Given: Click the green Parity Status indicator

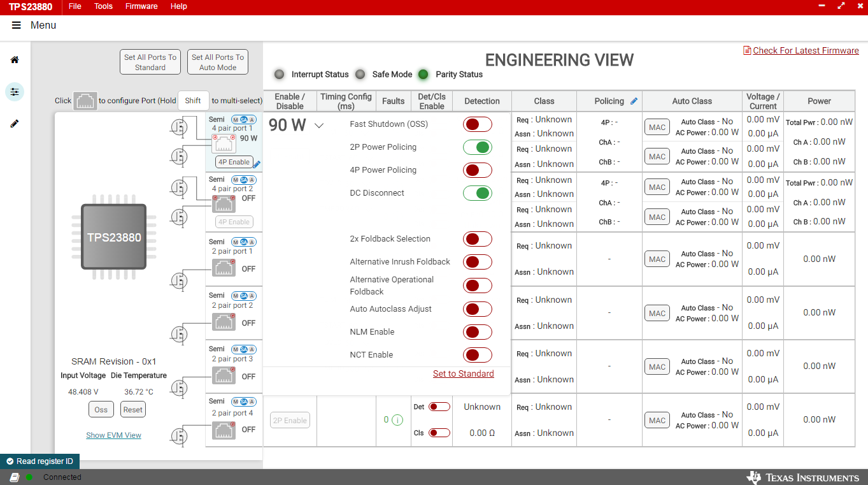Looking at the screenshot, I should pos(423,75).
